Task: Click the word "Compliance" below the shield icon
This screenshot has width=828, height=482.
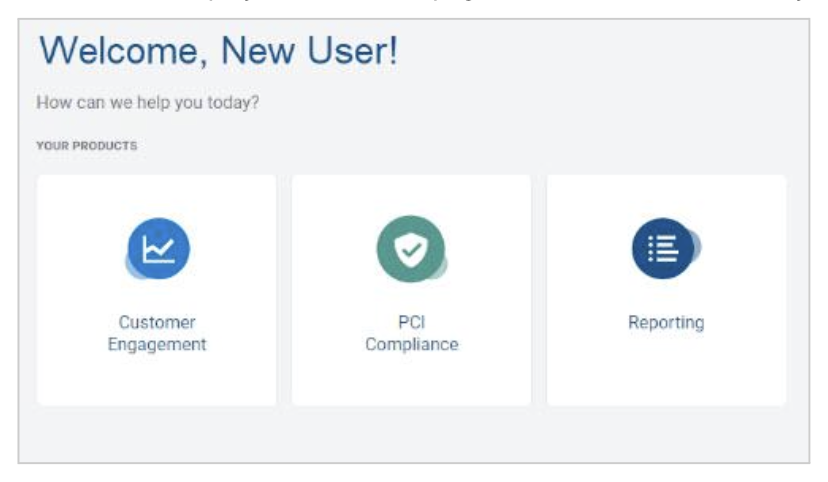Action: coord(411,345)
